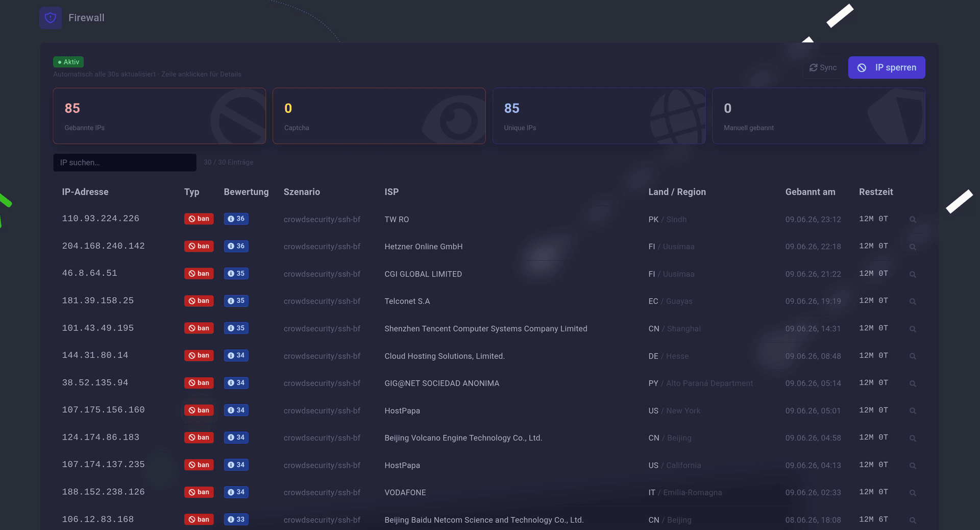This screenshot has height=530, width=980.
Task: Click ban badge of 188.152.238.126
Action: (x=199, y=492)
